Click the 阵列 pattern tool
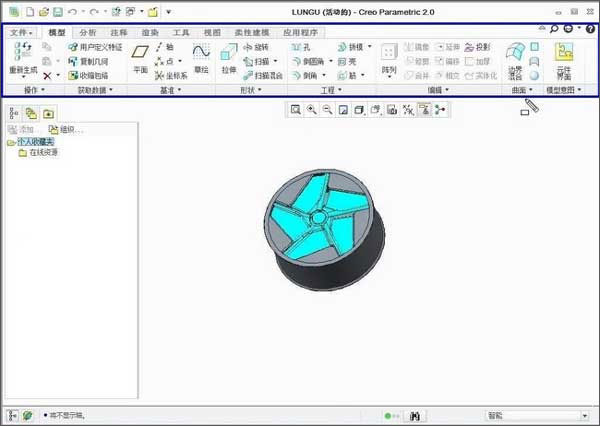Image resolution: width=600 pixels, height=426 pixels. [389, 59]
